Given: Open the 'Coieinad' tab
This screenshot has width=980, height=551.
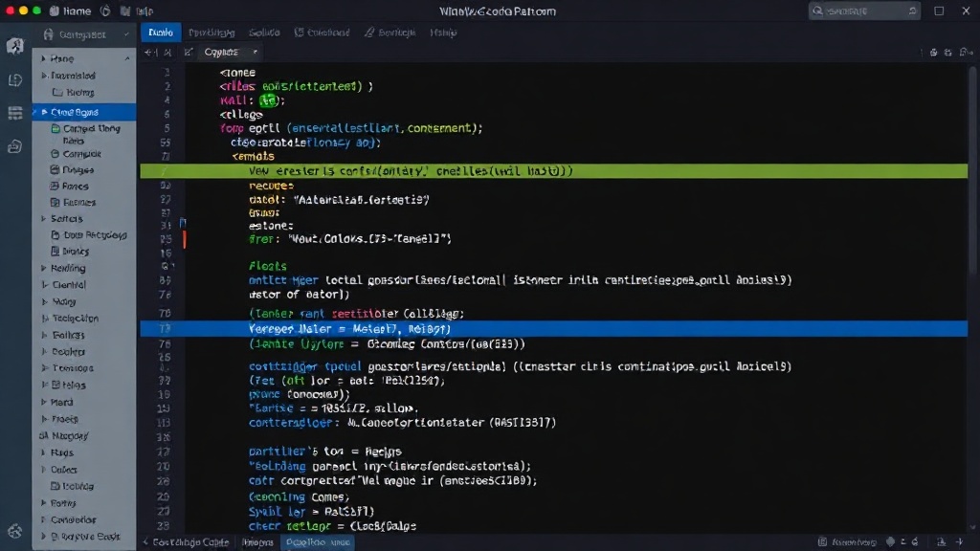Looking at the screenshot, I should (x=322, y=33).
